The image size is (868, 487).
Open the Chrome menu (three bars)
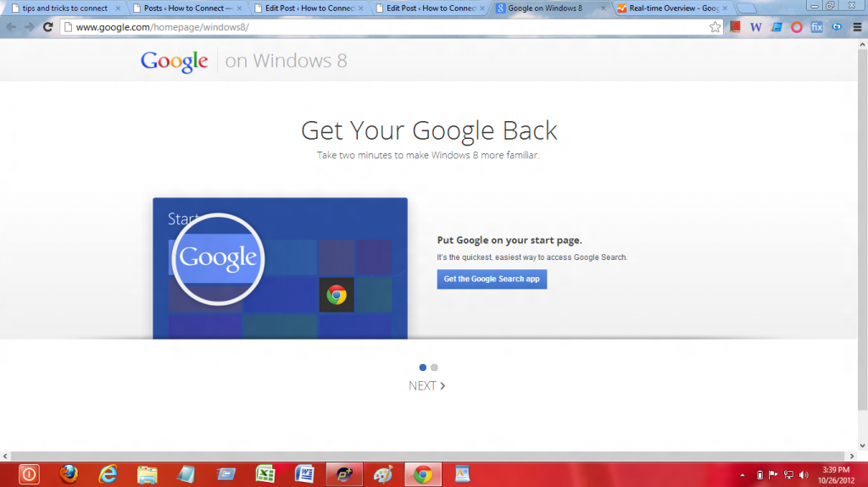tap(857, 26)
